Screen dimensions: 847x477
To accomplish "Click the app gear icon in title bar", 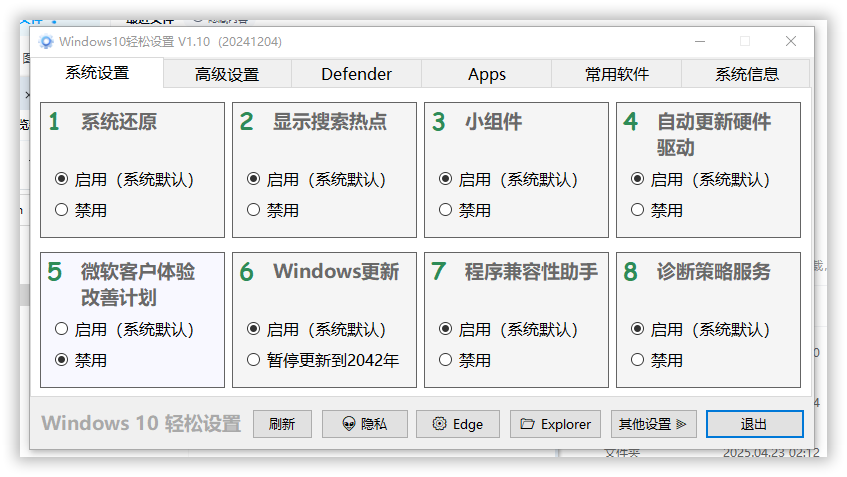I will point(46,42).
